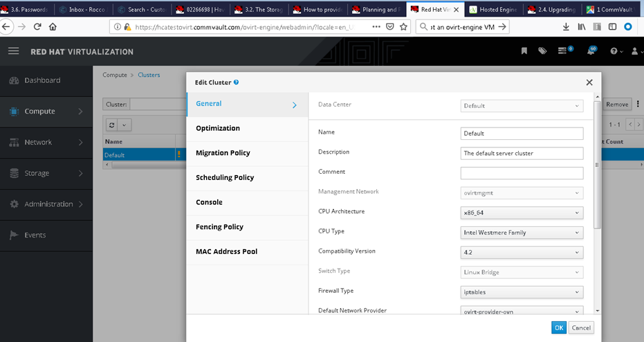
Task: Open the tags icon in header
Action: coord(542,51)
